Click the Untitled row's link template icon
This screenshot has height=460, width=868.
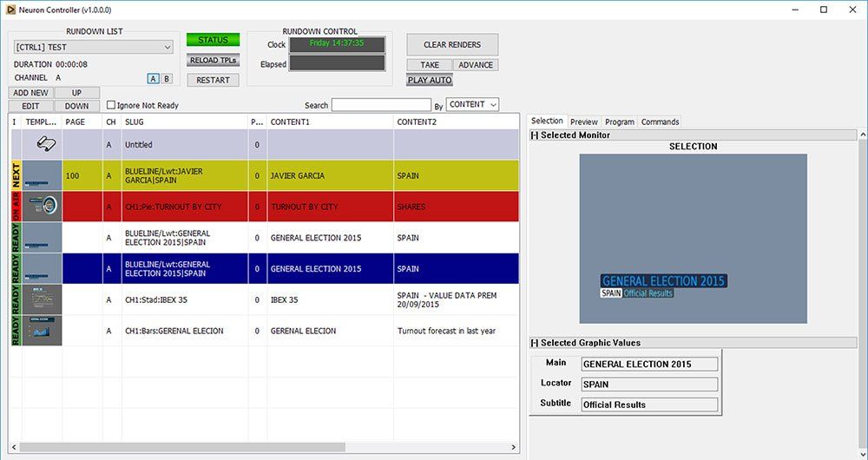(42, 144)
